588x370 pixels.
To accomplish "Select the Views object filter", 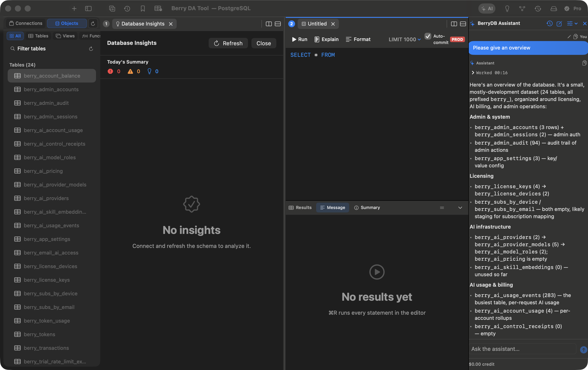I will [x=65, y=36].
